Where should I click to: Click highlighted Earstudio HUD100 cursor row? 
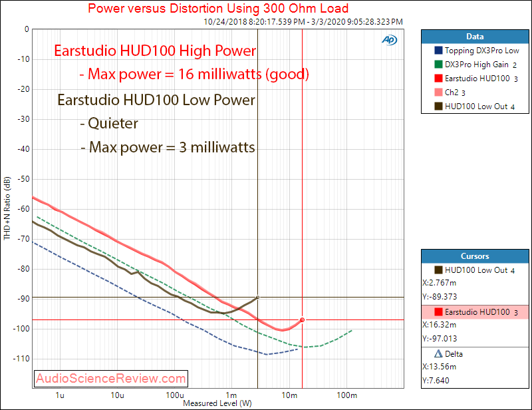475,312
